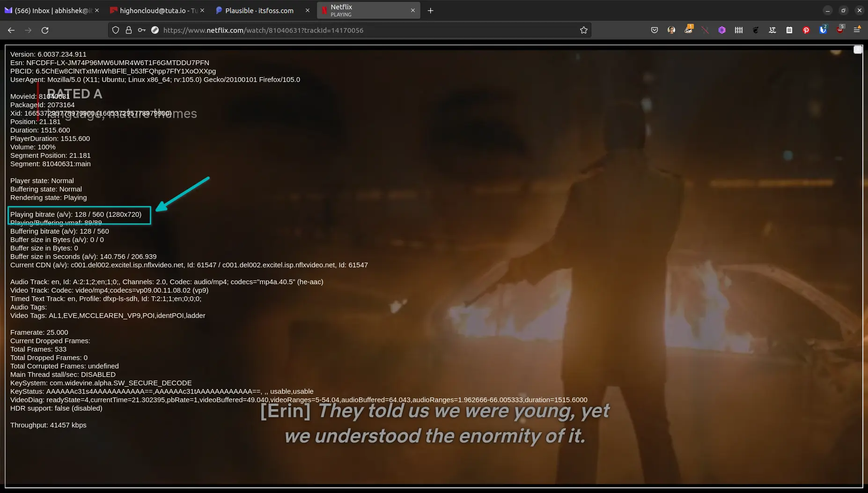Save page to Pocket
Viewport: 868px width, 493px height.
[x=655, y=30]
